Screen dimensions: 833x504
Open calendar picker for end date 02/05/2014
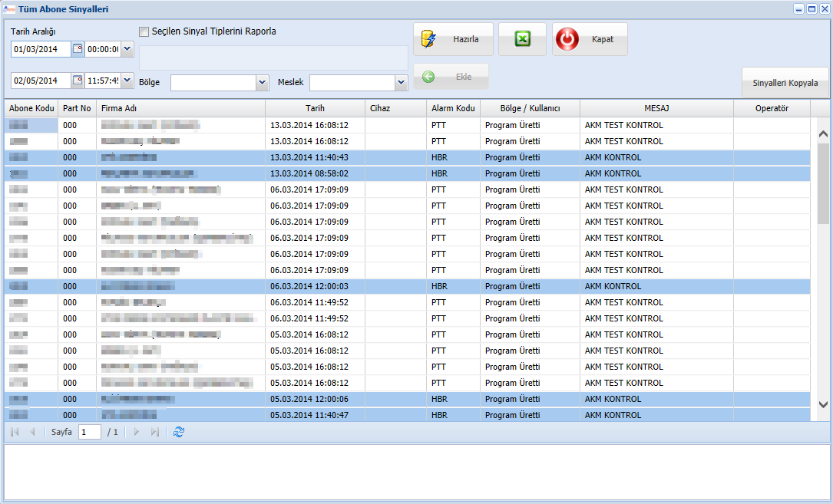point(78,81)
